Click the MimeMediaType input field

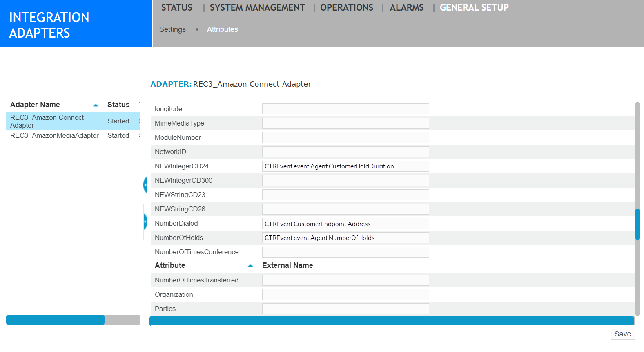[x=345, y=123]
